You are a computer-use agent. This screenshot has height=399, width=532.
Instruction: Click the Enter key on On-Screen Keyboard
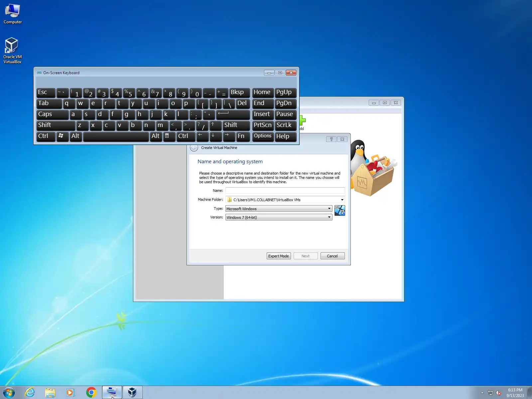coord(233,114)
